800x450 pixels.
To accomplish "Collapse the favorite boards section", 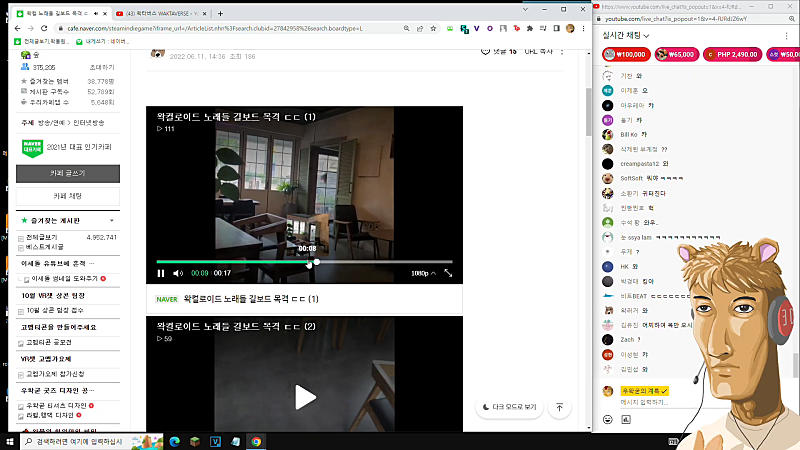I will coord(112,221).
